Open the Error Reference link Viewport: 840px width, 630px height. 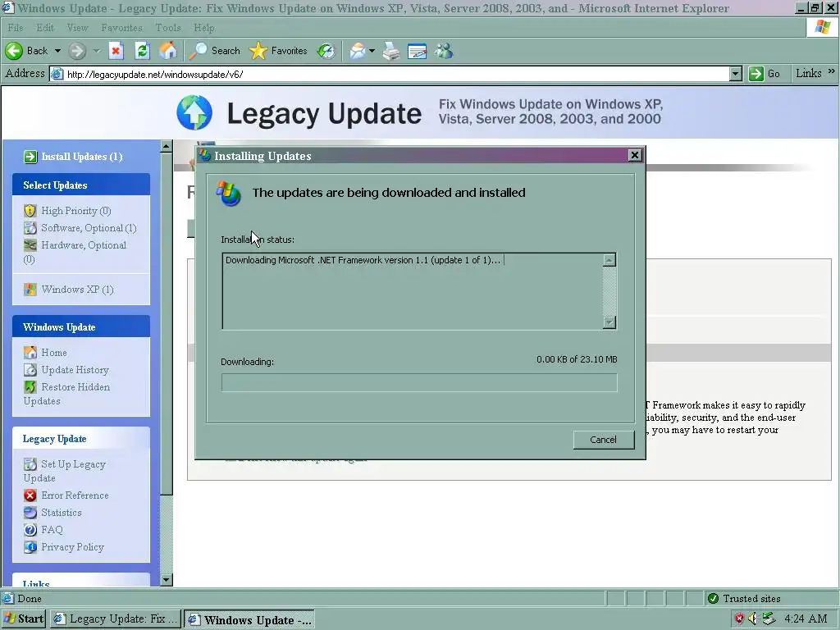(x=75, y=495)
